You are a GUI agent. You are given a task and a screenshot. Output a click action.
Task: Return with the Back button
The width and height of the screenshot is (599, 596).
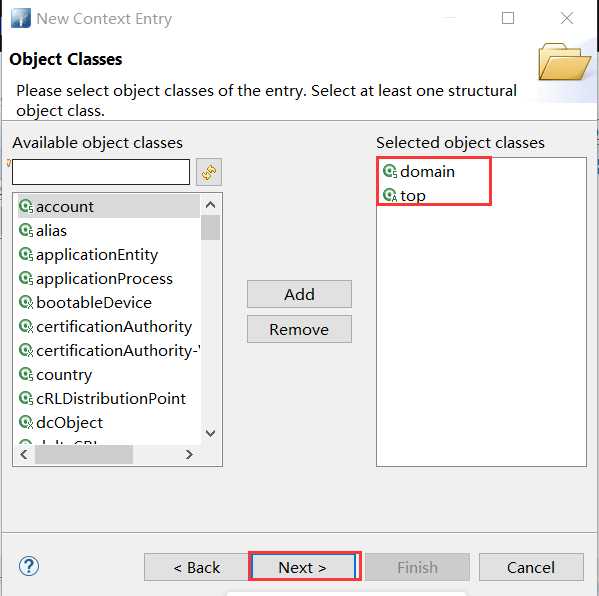pyautogui.click(x=196, y=567)
